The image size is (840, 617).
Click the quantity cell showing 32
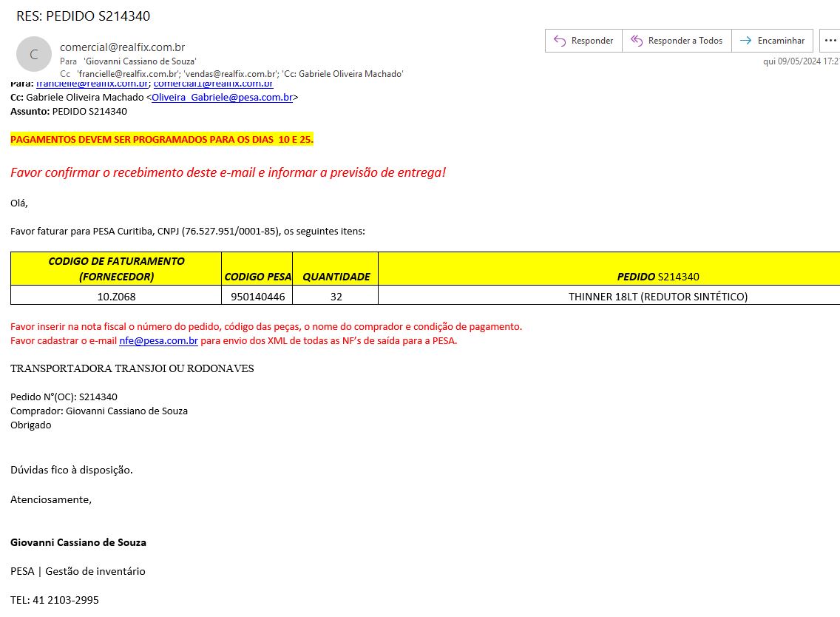(x=336, y=297)
